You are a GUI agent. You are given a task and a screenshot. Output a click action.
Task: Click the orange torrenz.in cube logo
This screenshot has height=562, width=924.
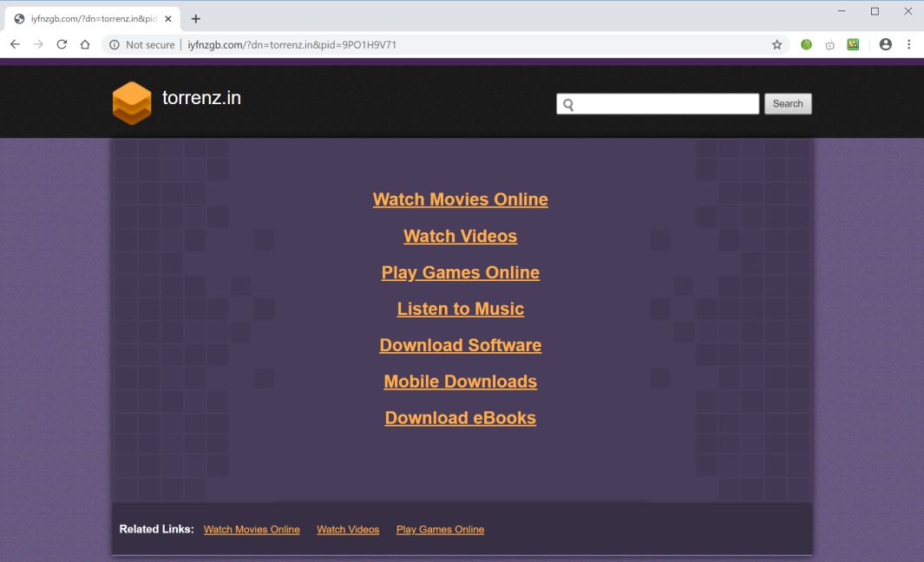coord(132,103)
